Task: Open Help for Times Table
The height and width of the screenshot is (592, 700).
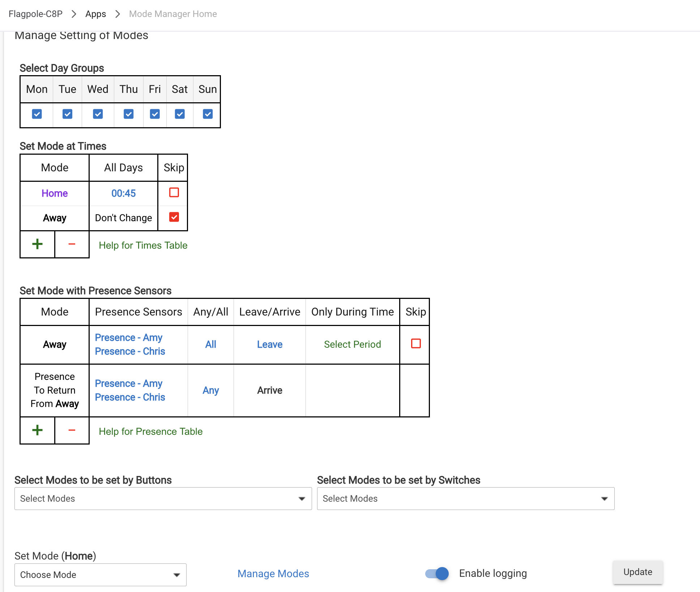Action: [143, 245]
